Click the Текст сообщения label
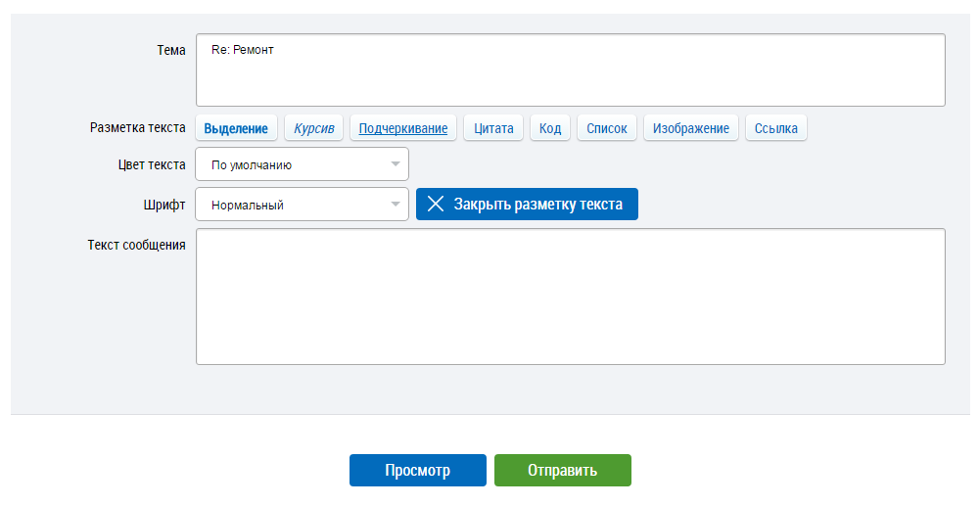This screenshot has width=980, height=506. pos(136,245)
